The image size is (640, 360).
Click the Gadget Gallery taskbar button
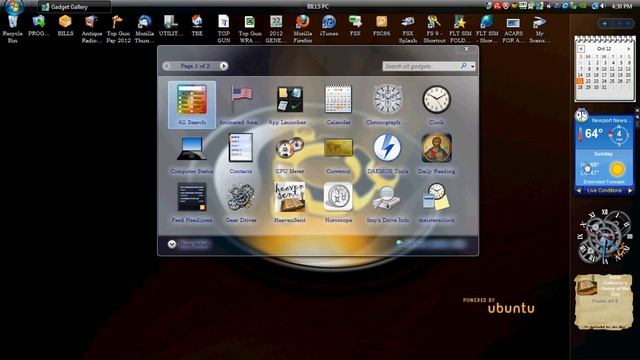pyautogui.click(x=74, y=7)
